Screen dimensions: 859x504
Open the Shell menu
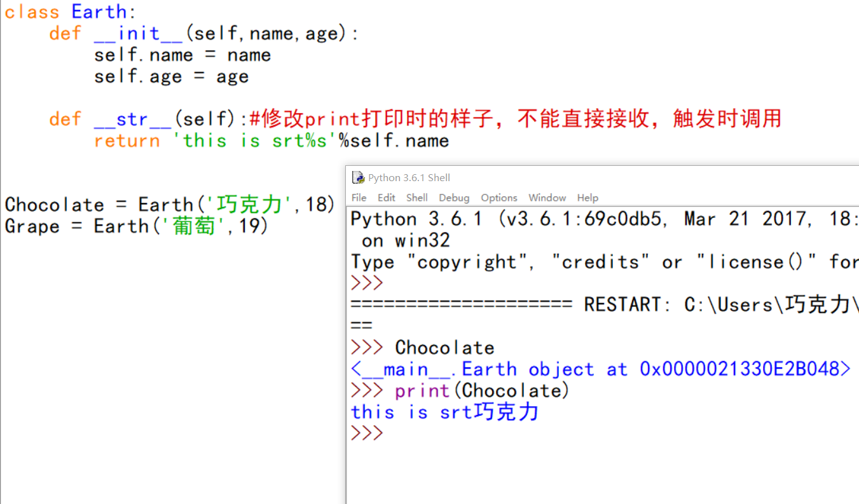416,198
